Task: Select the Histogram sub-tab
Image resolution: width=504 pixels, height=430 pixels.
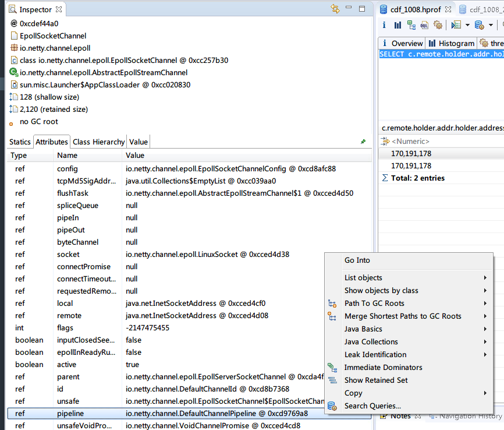Action: (x=452, y=43)
